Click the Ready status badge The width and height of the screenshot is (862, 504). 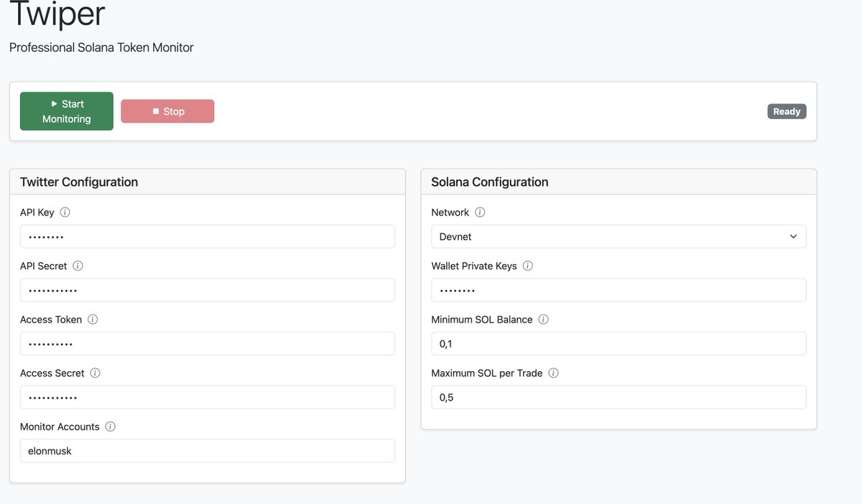(787, 111)
